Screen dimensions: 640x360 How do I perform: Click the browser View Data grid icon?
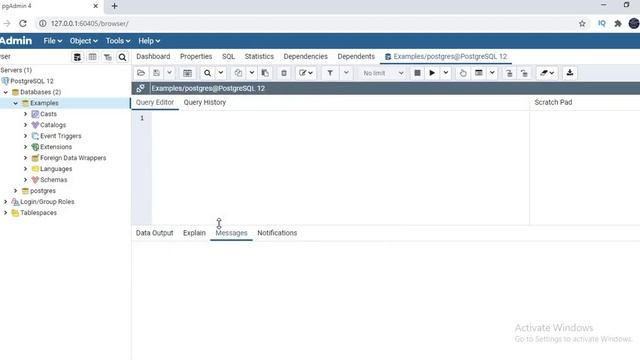click(93, 57)
